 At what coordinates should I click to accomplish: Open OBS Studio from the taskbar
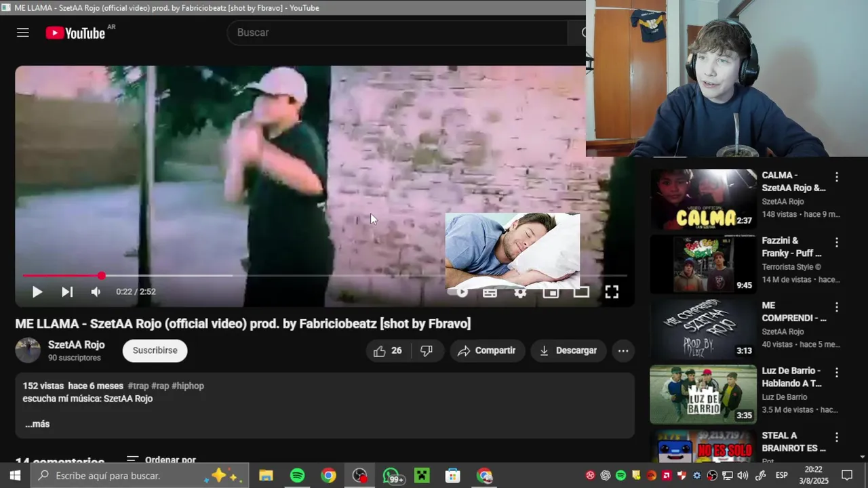(x=359, y=476)
